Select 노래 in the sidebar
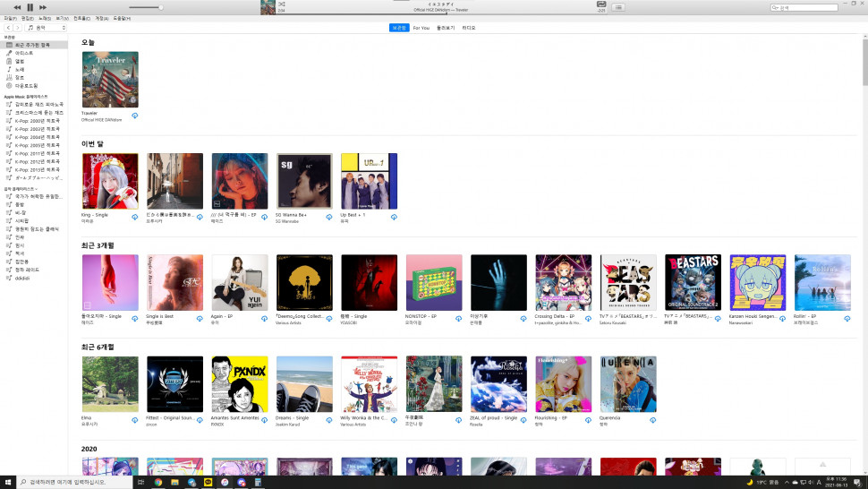This screenshot has height=489, width=868. 34,70
